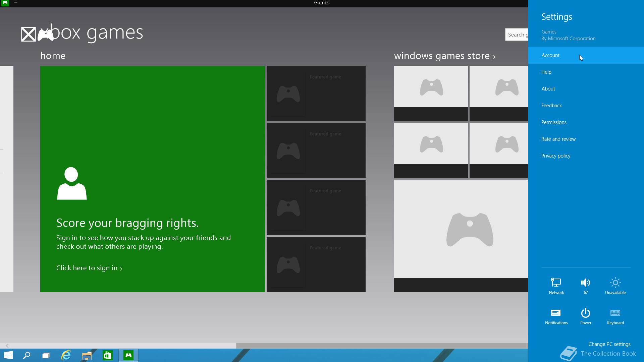This screenshot has height=362, width=644.
Task: Click left arrow on horizontal scrollbar
Action: pyautogui.click(x=7, y=346)
